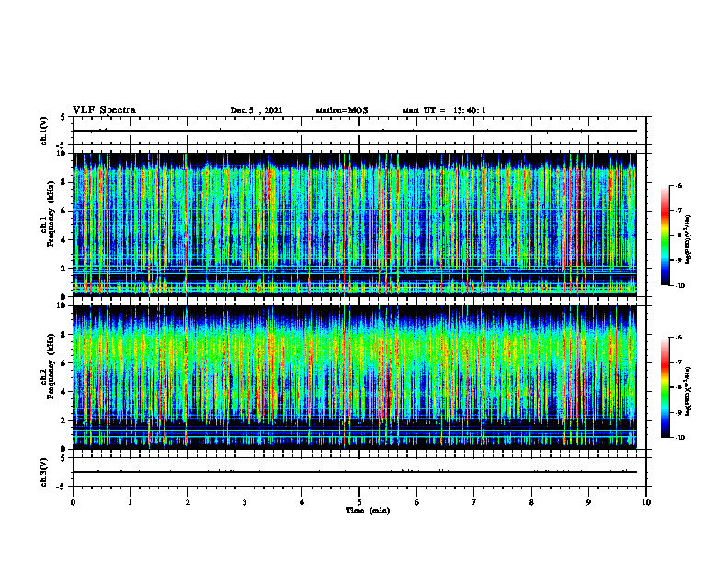Click the "VLF Spectra" plot title
Screen dimensions: 728x563
(104, 110)
